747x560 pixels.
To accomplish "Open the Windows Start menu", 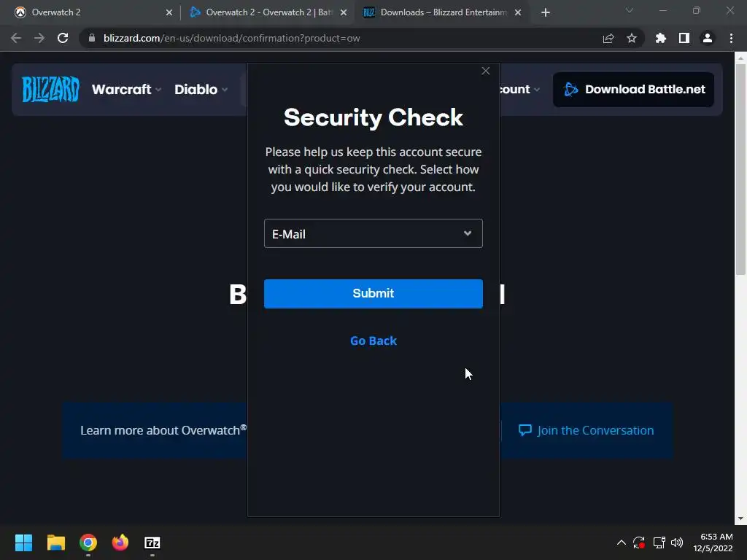I will tap(23, 542).
